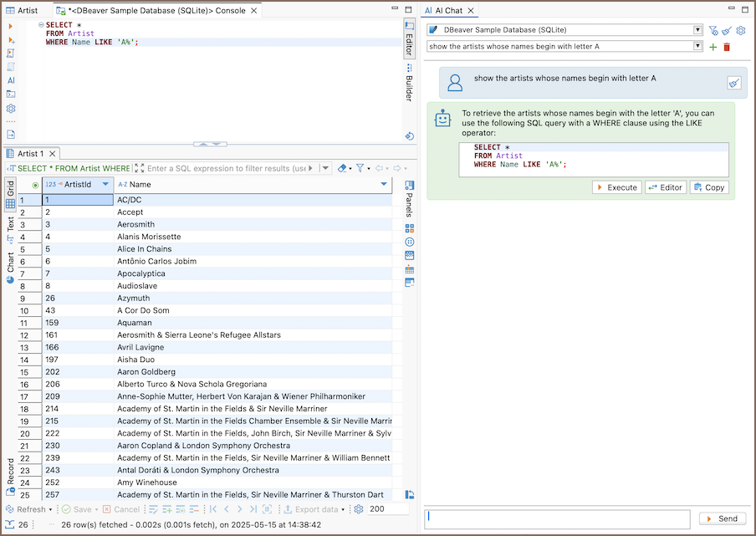Viewport: 756px width, 536px height.
Task: Open the chat prompt history dropdown
Action: (x=697, y=47)
